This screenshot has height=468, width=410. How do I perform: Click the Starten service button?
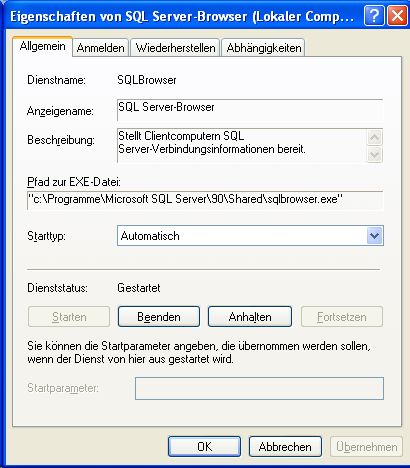pyautogui.click(x=69, y=317)
